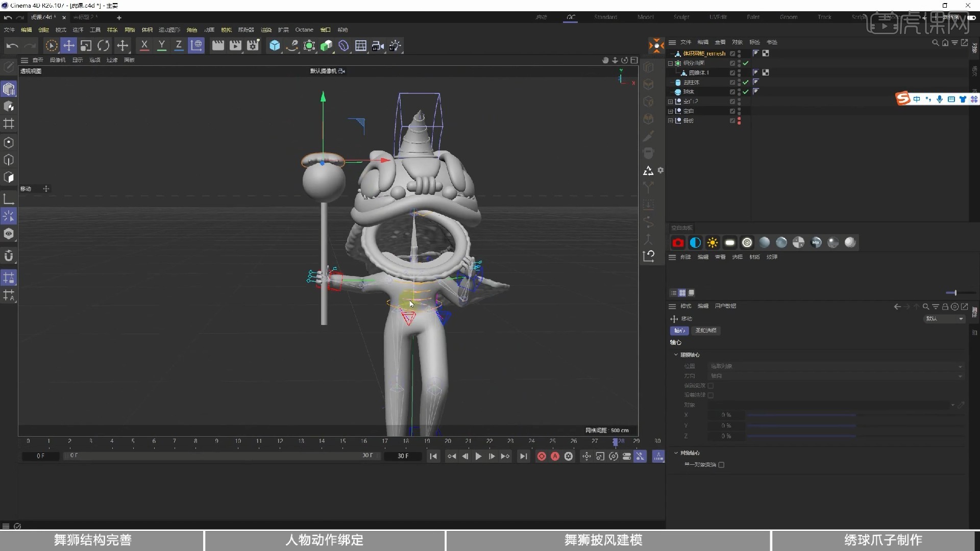Image resolution: width=980 pixels, height=551 pixels.
Task: Open the 文件 menu in main menu bar
Action: coord(9,30)
